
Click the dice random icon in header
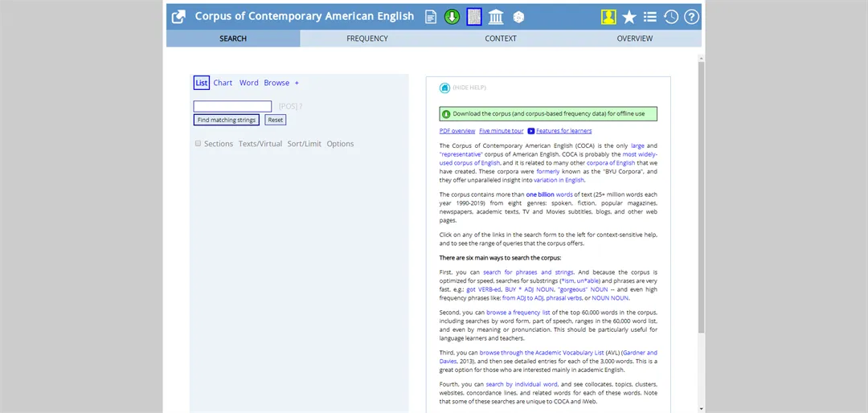pyautogui.click(x=518, y=17)
